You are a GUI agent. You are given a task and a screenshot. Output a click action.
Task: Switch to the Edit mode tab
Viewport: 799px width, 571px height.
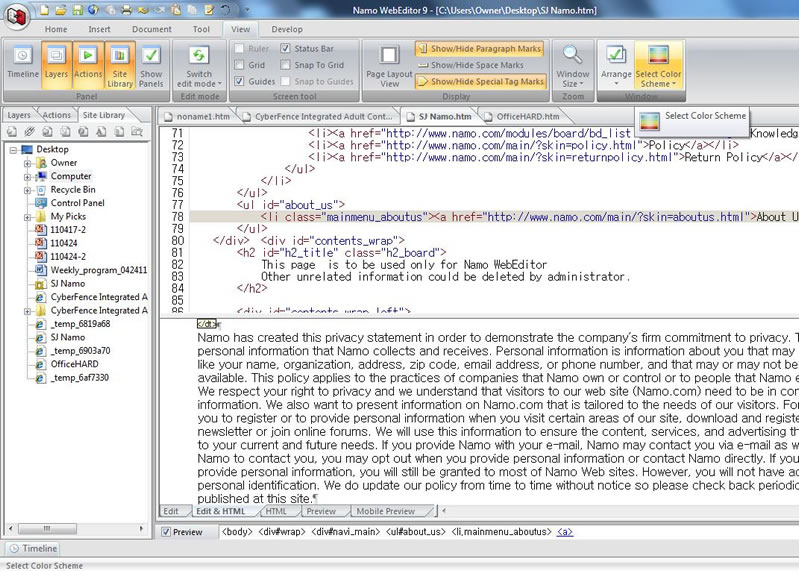pos(171,511)
